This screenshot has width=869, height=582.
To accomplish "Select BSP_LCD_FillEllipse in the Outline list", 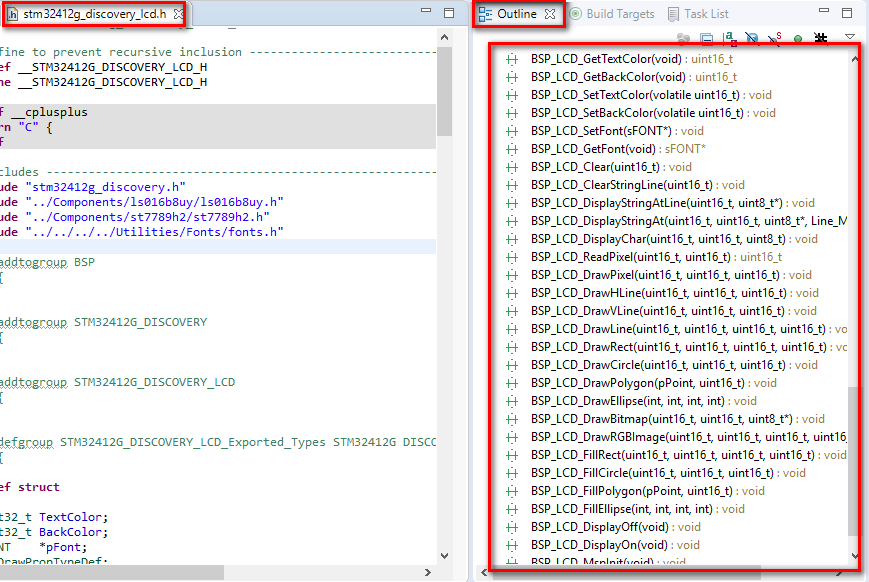I will coord(637,509).
